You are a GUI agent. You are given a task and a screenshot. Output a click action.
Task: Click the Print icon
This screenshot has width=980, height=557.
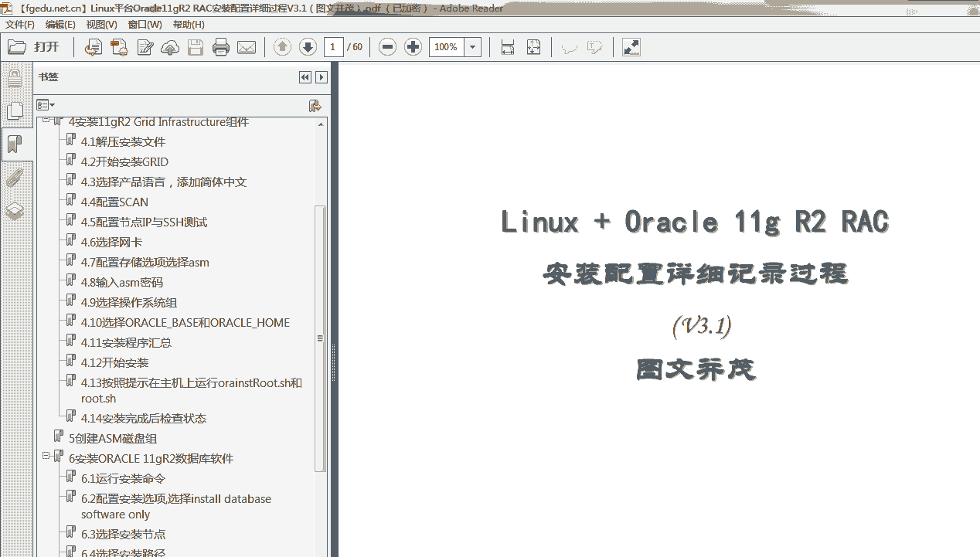(x=221, y=47)
